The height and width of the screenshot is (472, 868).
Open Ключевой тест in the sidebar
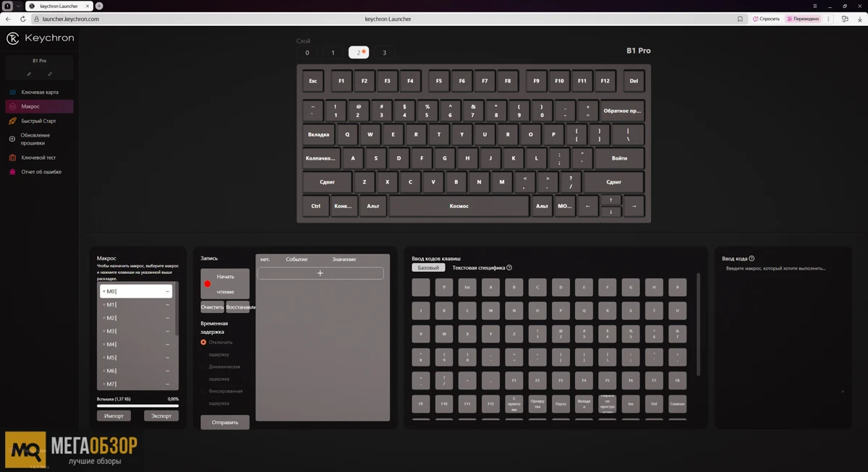point(40,158)
